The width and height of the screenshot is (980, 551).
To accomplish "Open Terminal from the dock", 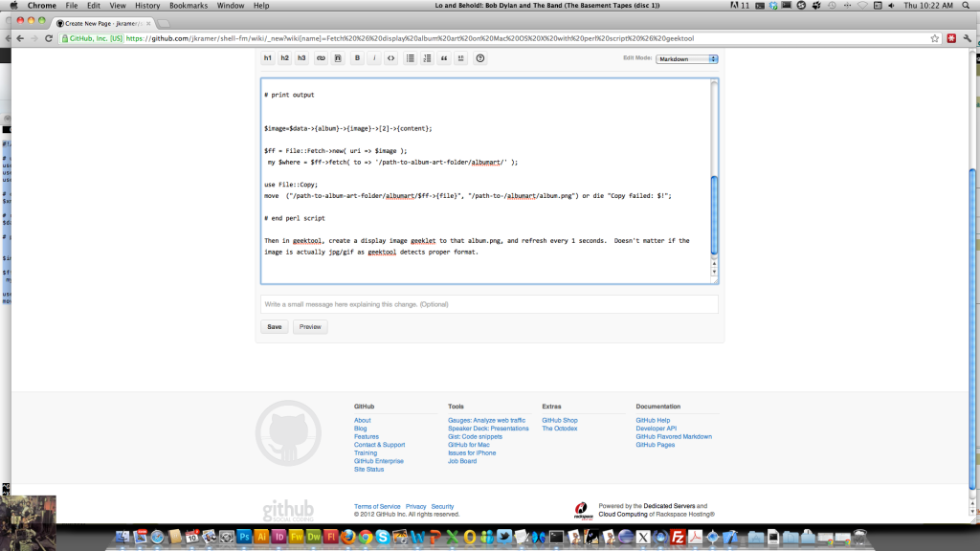I will tap(556, 537).
